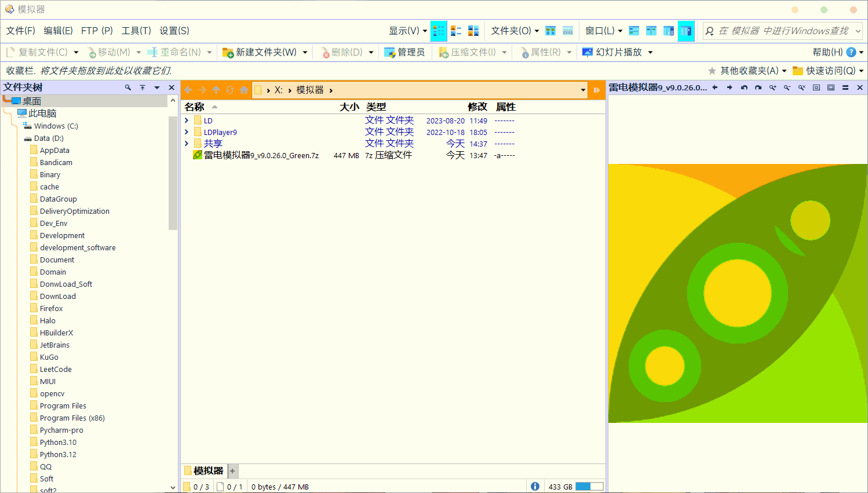Image resolution: width=868 pixels, height=493 pixels.
Task: Close the folder tree panel
Action: click(172, 87)
